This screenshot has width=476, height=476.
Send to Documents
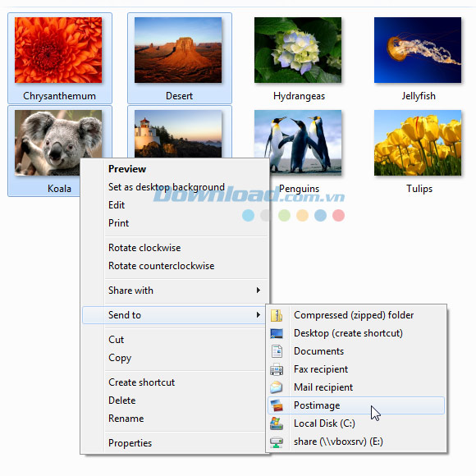(356, 351)
